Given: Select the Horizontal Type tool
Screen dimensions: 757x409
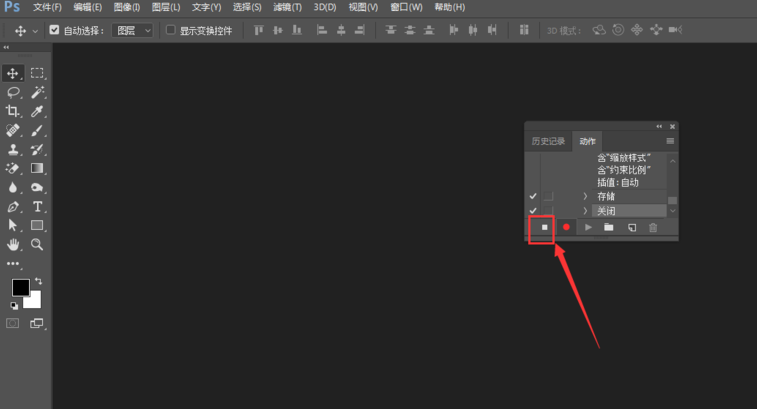Looking at the screenshot, I should click(x=37, y=207).
